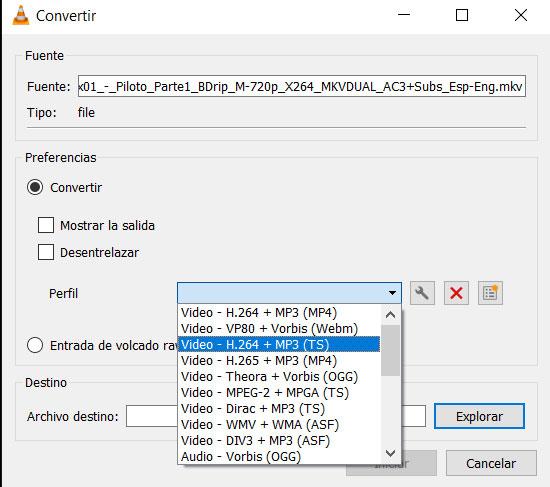Create a new profile icon

tap(490, 293)
